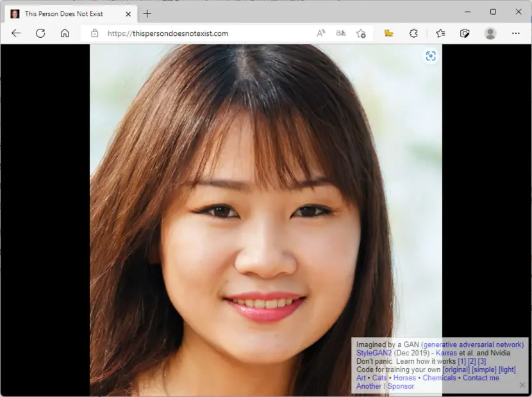Viewport: 532px width, 397px height.
Task: Open the Extensions puzzle icon
Action: point(413,33)
